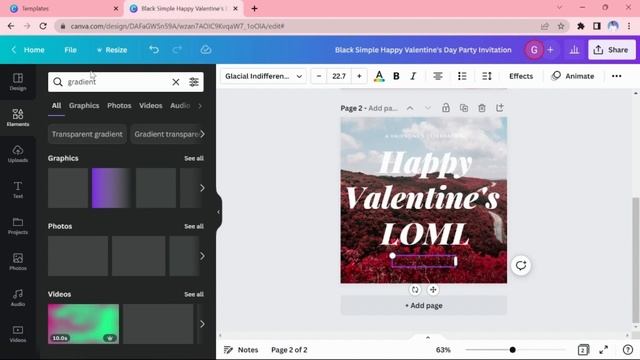
Task: Click the undo arrow icon
Action: click(x=154, y=50)
